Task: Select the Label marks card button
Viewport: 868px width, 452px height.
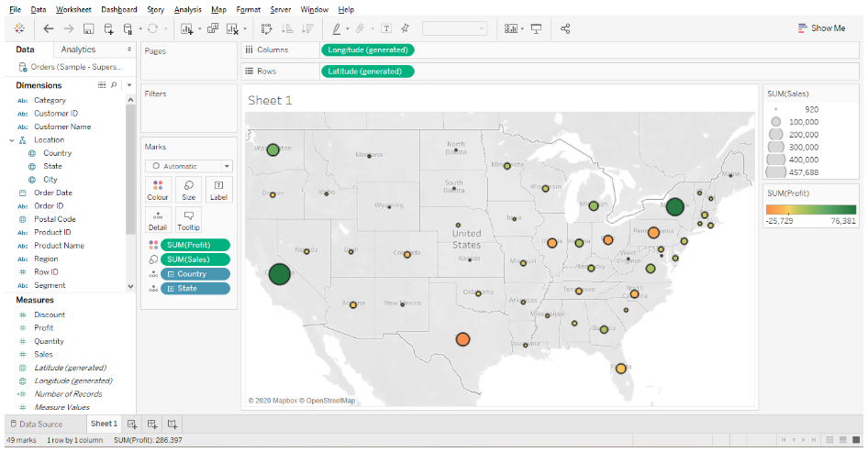Action: pyautogui.click(x=218, y=189)
